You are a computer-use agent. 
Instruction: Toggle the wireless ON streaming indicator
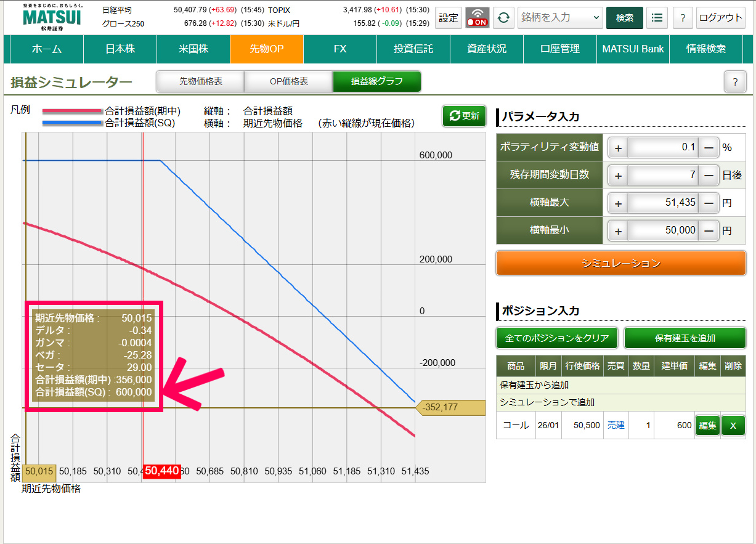tap(477, 18)
